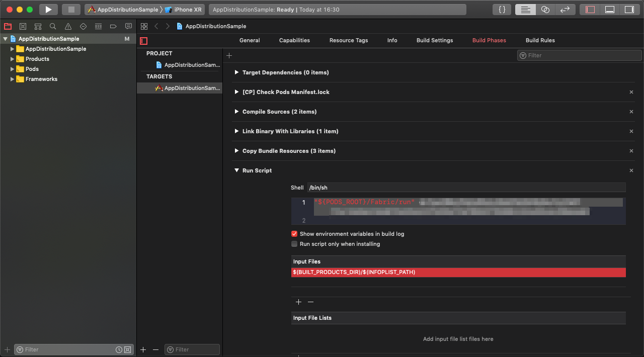Open the Project navigator folder icon

pyautogui.click(x=8, y=26)
